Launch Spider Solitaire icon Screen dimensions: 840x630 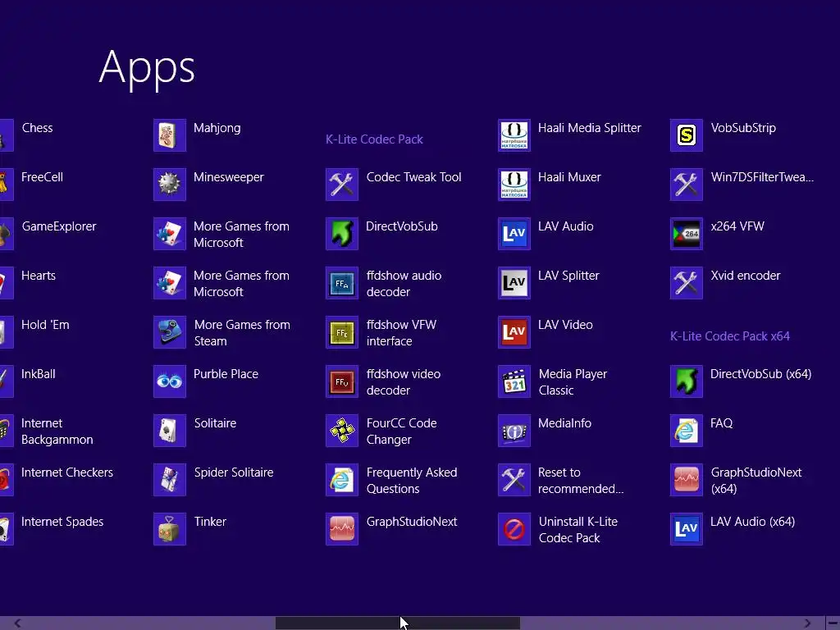coord(169,480)
